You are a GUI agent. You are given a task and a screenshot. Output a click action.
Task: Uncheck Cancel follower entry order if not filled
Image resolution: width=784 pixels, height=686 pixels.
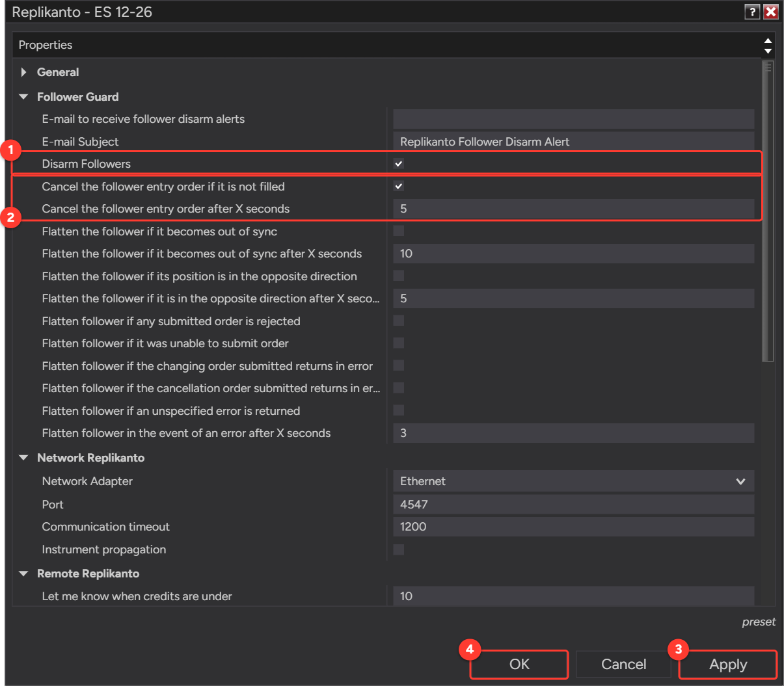coord(399,187)
